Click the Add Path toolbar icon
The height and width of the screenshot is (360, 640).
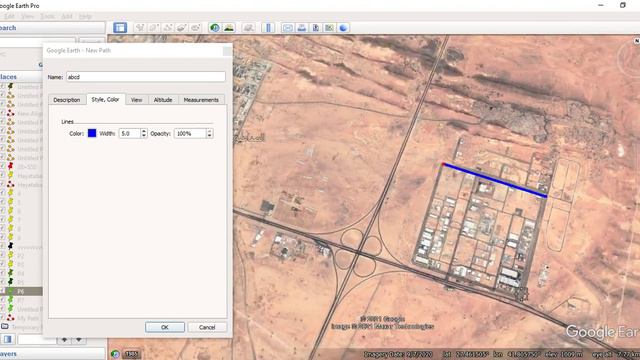(x=168, y=28)
